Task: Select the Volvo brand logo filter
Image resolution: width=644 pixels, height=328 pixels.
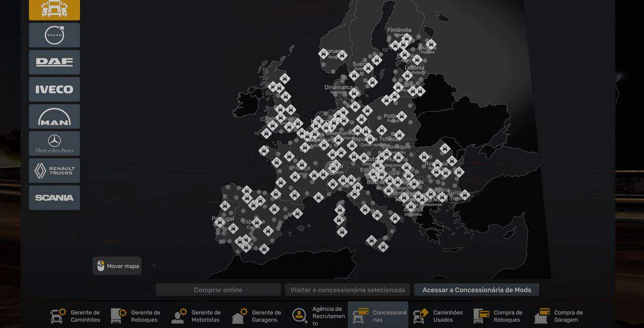Action: [54, 35]
